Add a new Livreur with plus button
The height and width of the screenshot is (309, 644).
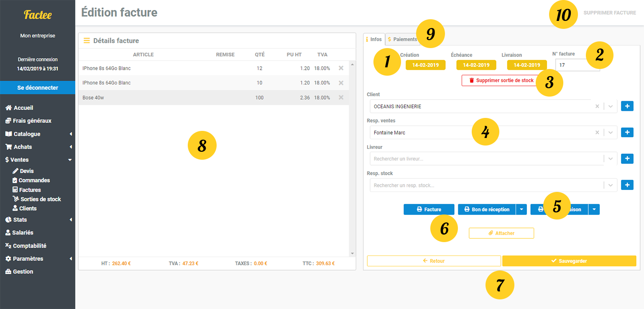point(627,158)
